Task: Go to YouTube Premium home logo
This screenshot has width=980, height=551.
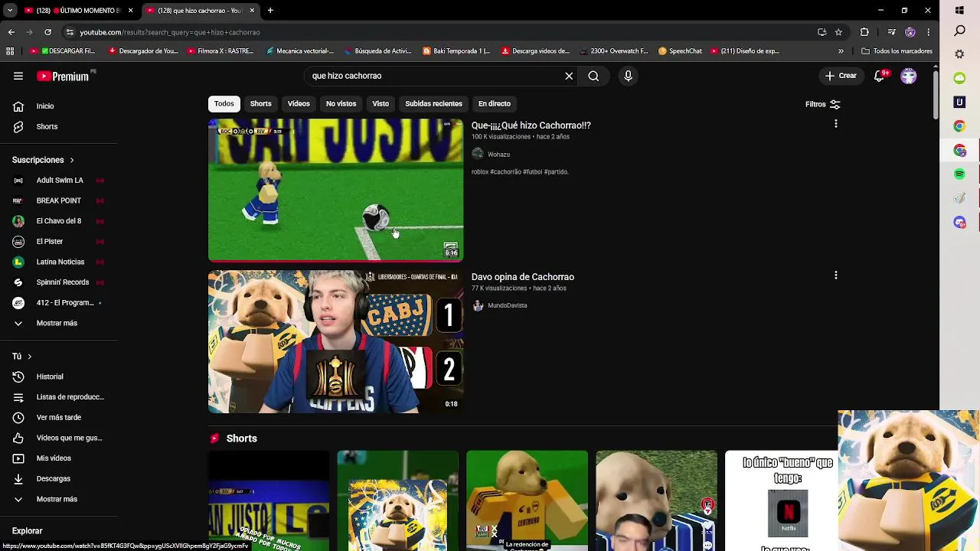Action: pos(63,76)
